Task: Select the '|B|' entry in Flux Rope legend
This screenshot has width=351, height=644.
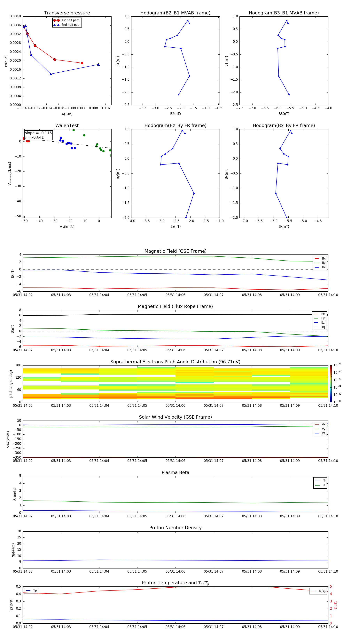Action: (320, 327)
